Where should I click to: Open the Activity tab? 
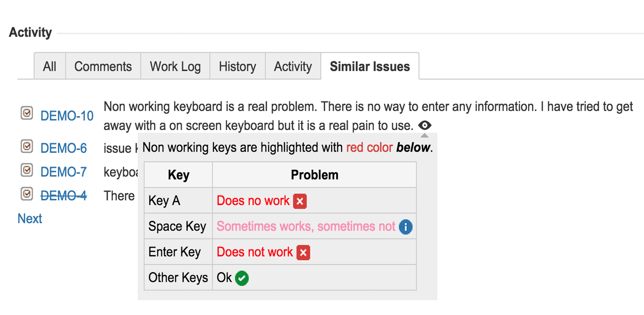click(x=293, y=66)
